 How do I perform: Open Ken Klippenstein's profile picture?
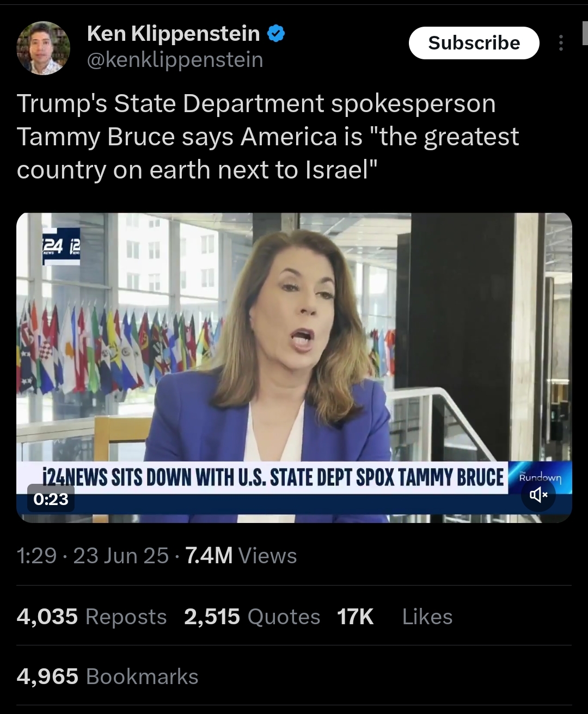click(x=44, y=48)
